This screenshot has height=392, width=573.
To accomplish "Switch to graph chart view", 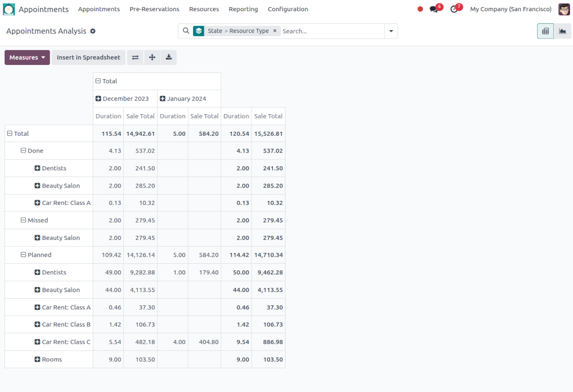I will [x=562, y=31].
